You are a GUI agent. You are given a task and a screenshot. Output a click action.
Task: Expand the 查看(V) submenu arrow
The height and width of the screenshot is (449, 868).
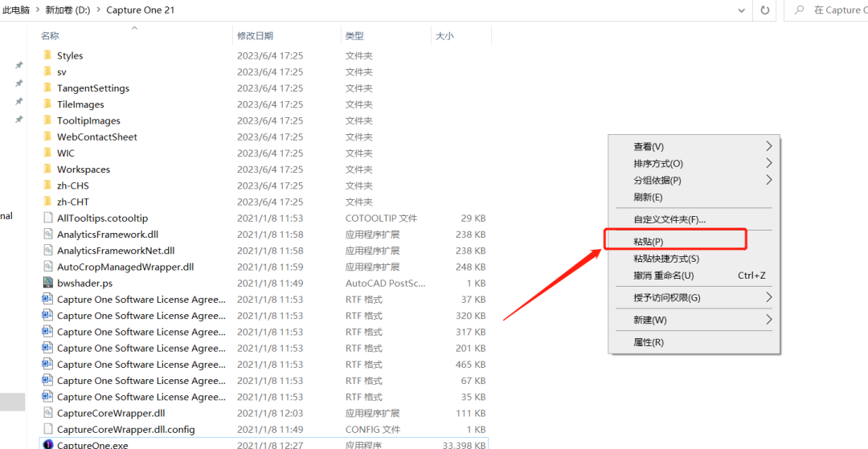click(x=769, y=146)
